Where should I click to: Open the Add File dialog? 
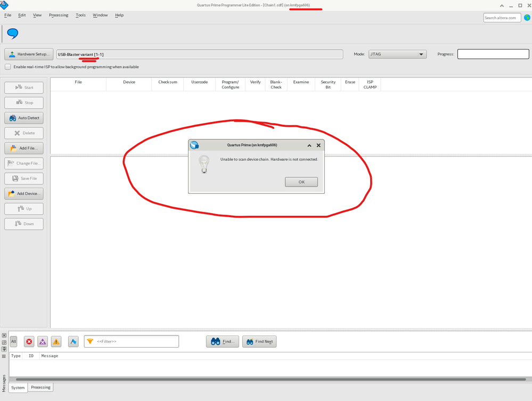(x=24, y=148)
